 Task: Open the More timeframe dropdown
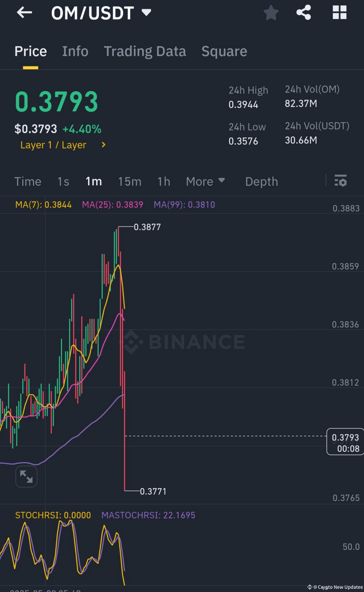click(205, 181)
